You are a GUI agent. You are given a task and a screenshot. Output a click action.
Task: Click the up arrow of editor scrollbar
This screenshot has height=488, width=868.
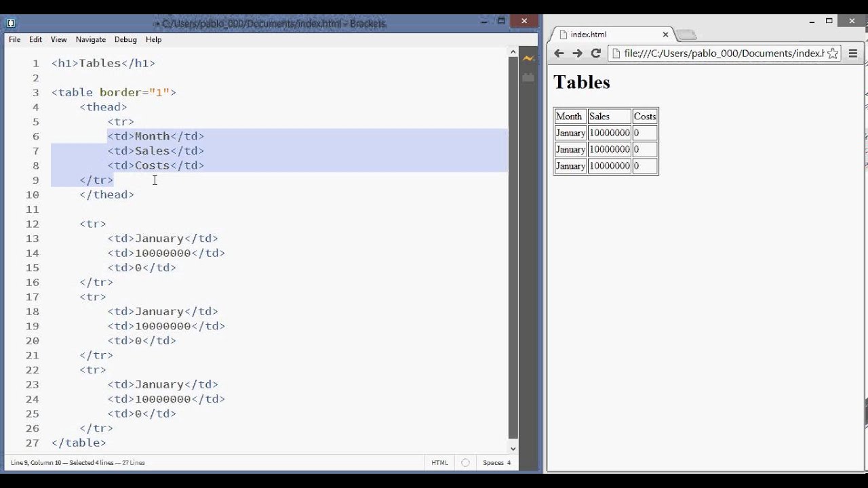tap(513, 52)
